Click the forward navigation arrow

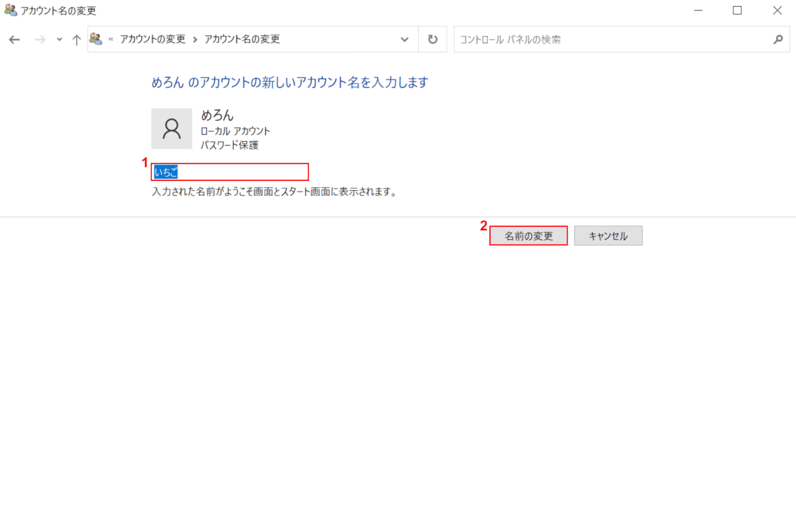coord(39,39)
